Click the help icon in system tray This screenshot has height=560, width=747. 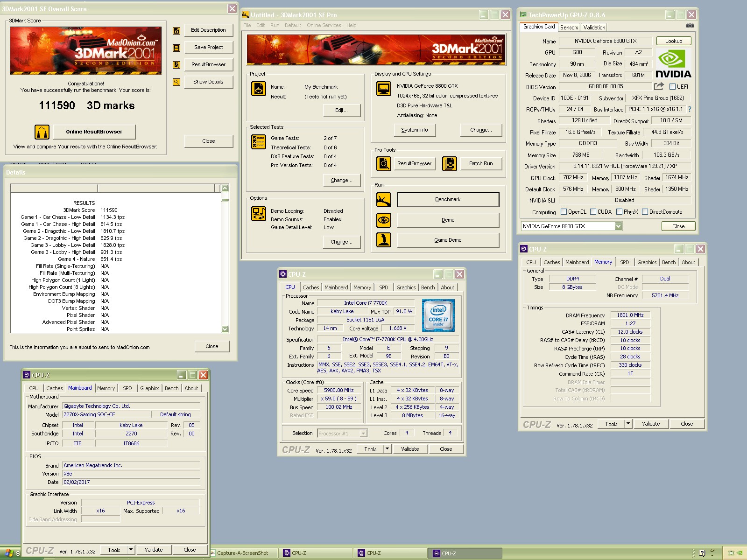[x=702, y=553]
